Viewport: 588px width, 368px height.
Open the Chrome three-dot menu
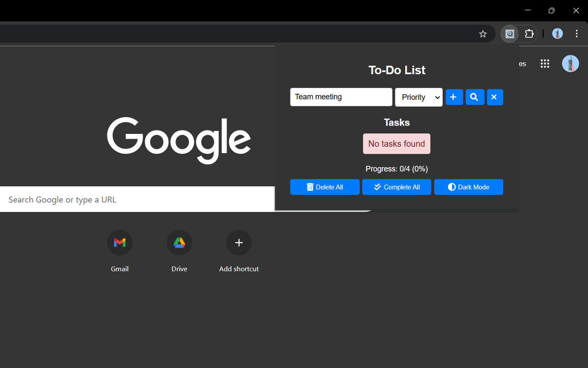[577, 34]
